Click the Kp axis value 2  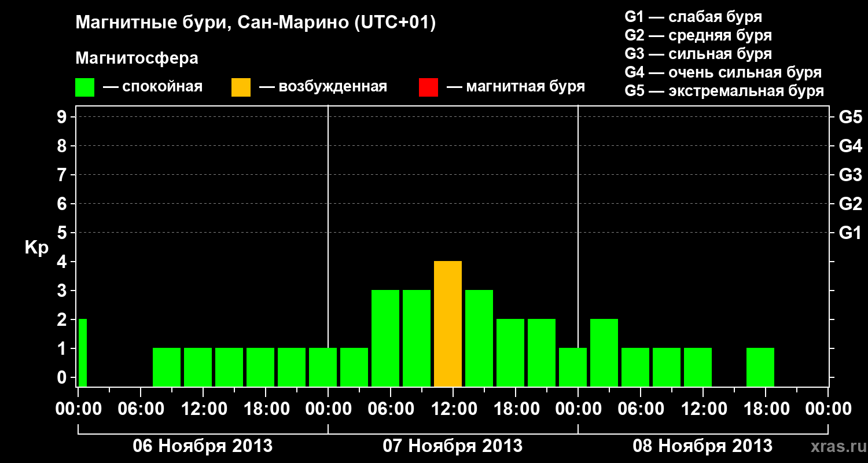point(63,319)
